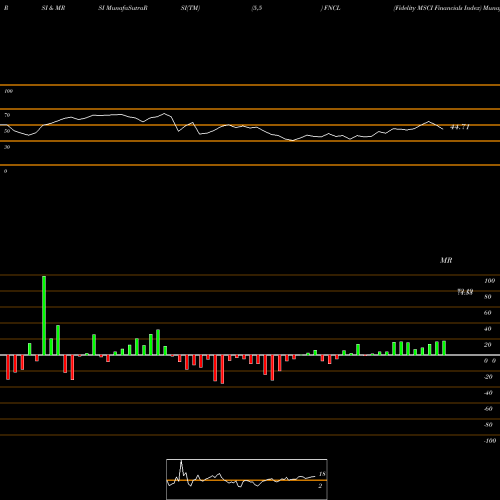Click the MR axis label 80
This screenshot has height=500, width=500.
pos(488,297)
